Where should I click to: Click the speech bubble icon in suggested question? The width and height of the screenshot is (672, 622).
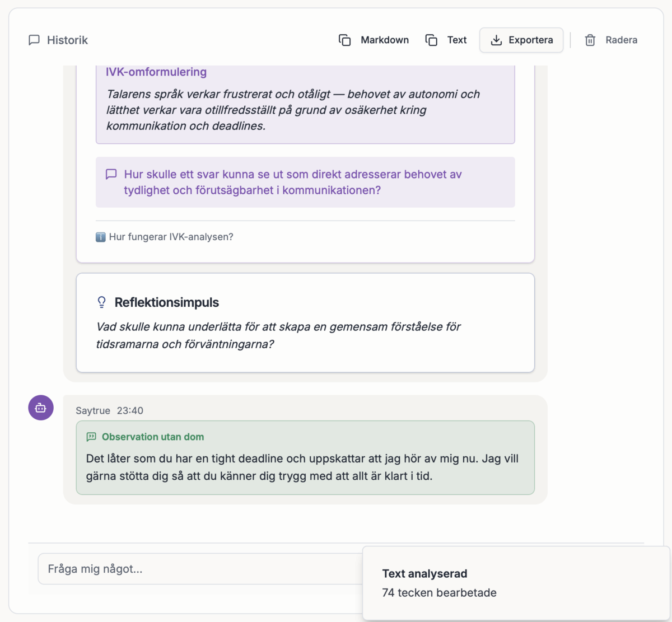tap(111, 174)
